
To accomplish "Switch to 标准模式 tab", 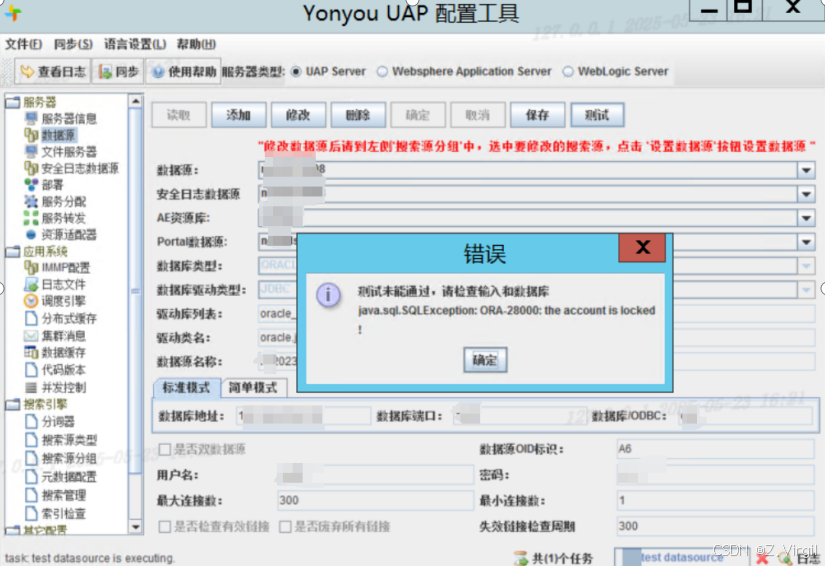I will click(x=186, y=388).
